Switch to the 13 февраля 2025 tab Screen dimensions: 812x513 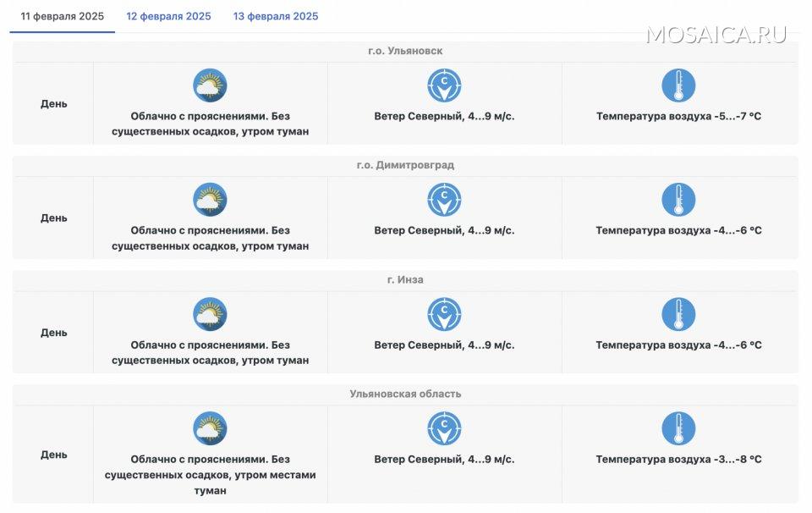pyautogui.click(x=276, y=17)
